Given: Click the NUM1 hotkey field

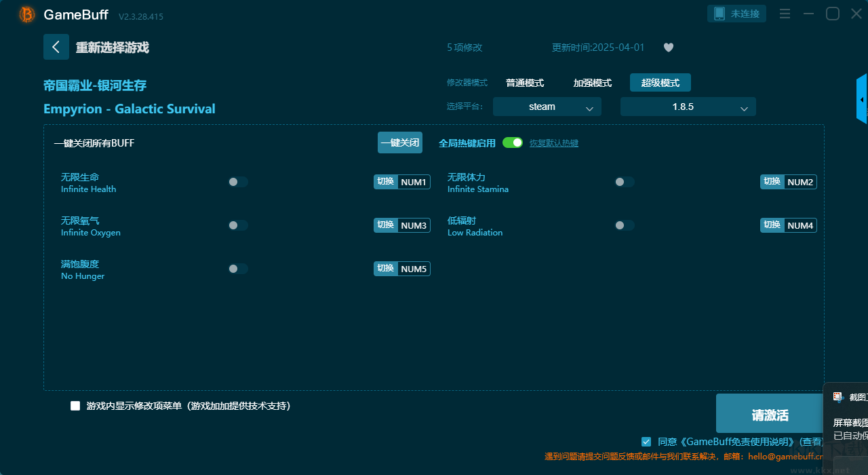Looking at the screenshot, I should tap(414, 182).
